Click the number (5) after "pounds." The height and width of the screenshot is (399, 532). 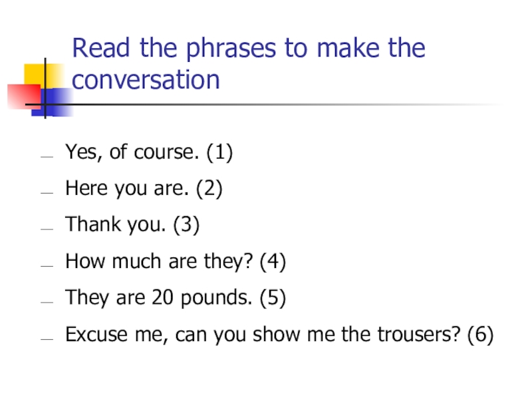(273, 299)
